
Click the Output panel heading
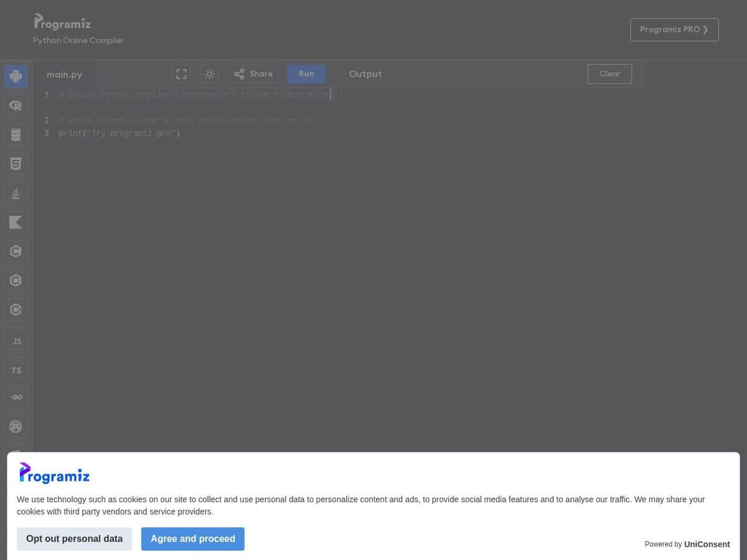point(365,74)
